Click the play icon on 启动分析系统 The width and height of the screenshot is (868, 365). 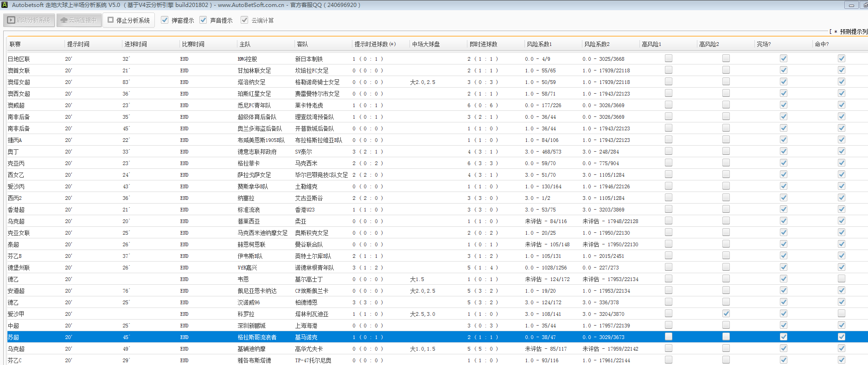[11, 20]
